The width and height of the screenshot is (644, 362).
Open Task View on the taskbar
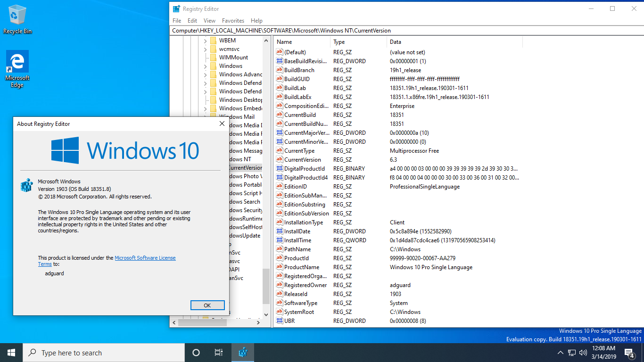coord(219,353)
